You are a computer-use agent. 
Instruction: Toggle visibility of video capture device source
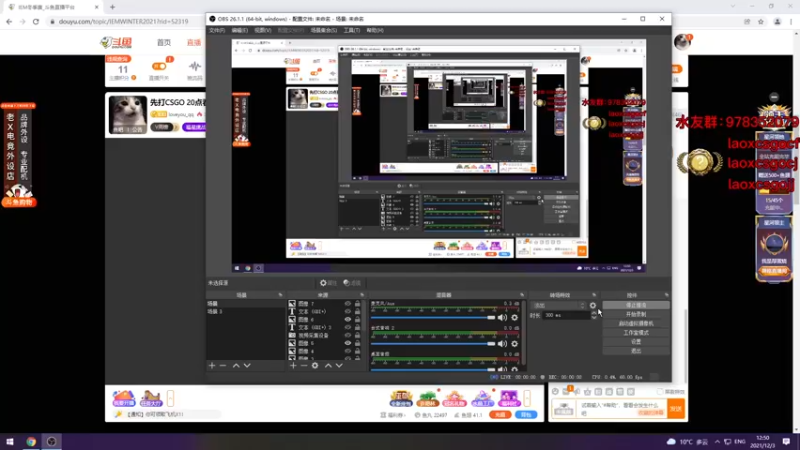[x=347, y=335]
